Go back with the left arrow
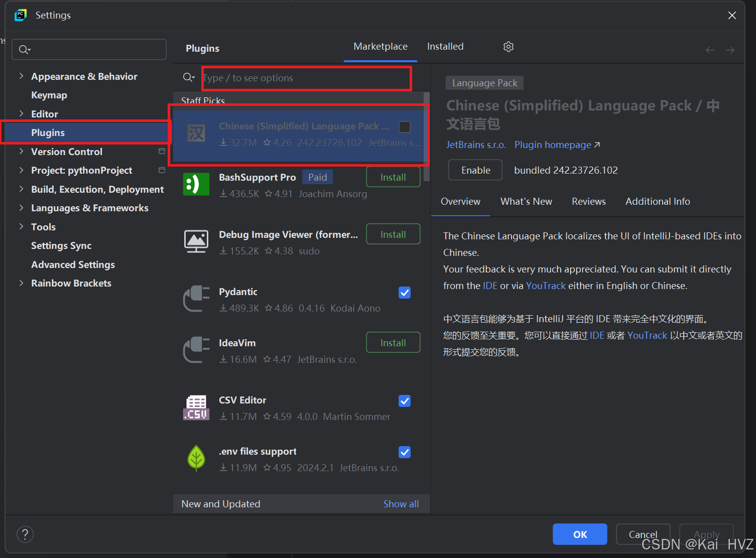 [x=710, y=50]
